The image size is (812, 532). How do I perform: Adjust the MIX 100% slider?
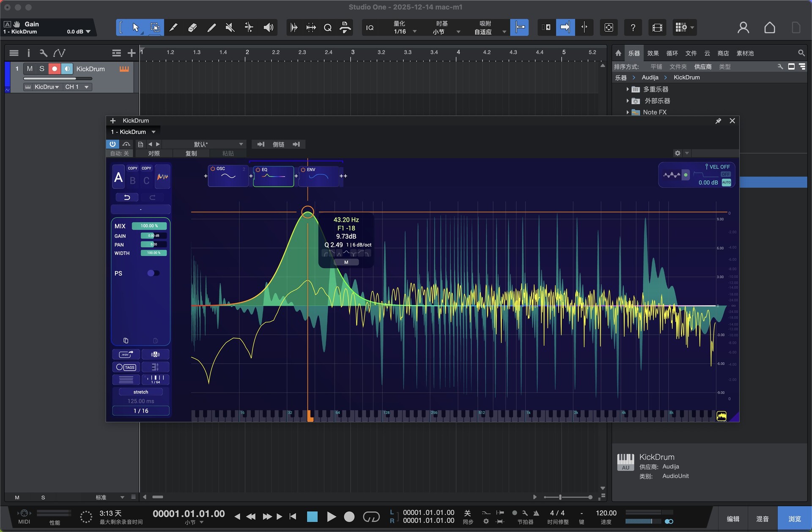149,226
